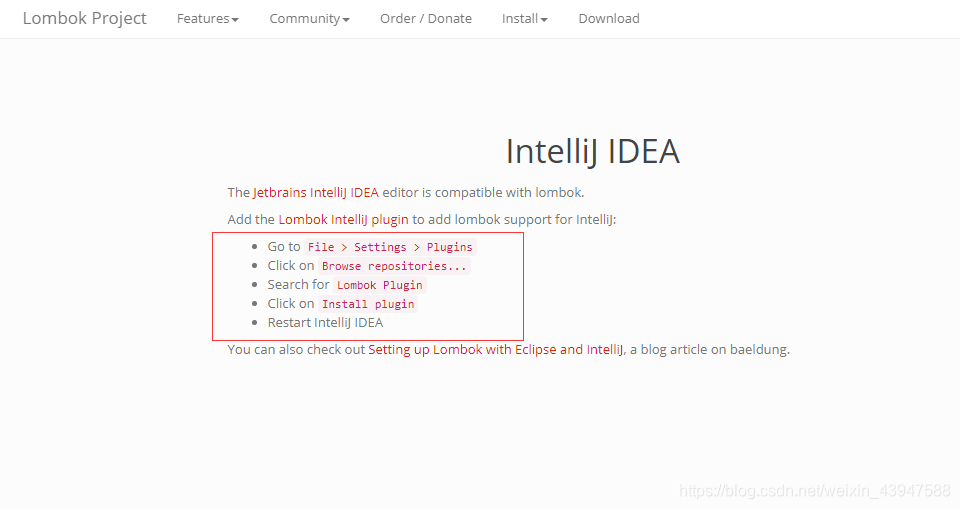Open Setting up Lombok with Eclipse and IntelliJ article
Image resolution: width=960 pixels, height=509 pixels.
tap(495, 350)
